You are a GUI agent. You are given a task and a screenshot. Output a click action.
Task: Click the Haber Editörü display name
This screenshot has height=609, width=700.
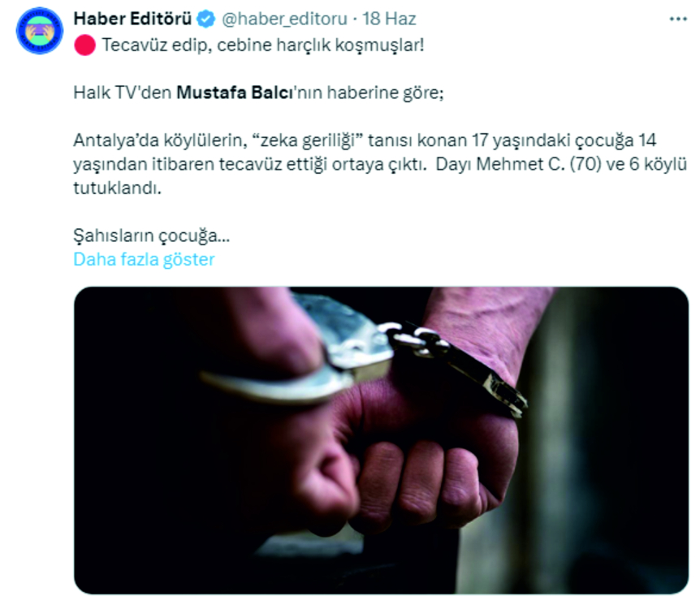click(132, 19)
